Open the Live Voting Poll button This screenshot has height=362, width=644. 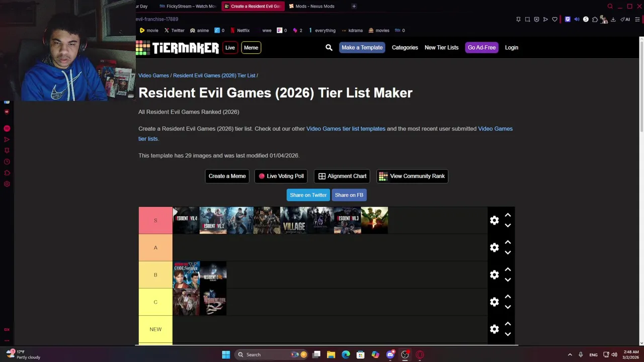281,176
